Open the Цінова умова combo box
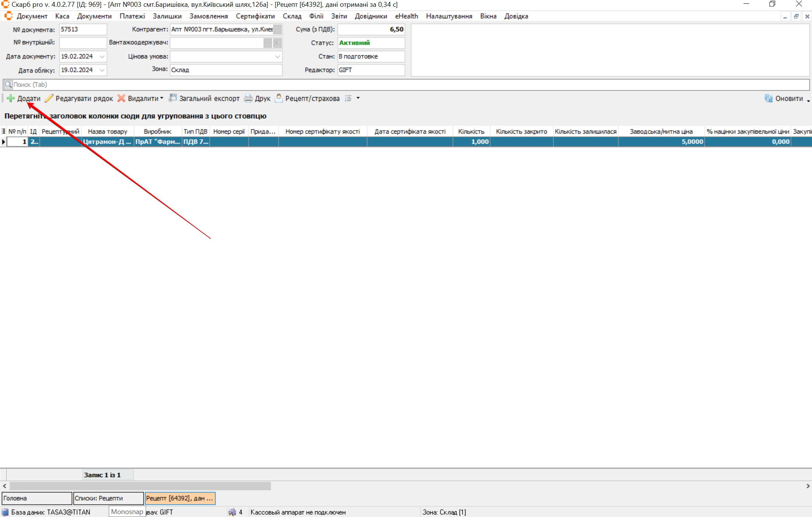 (277, 56)
